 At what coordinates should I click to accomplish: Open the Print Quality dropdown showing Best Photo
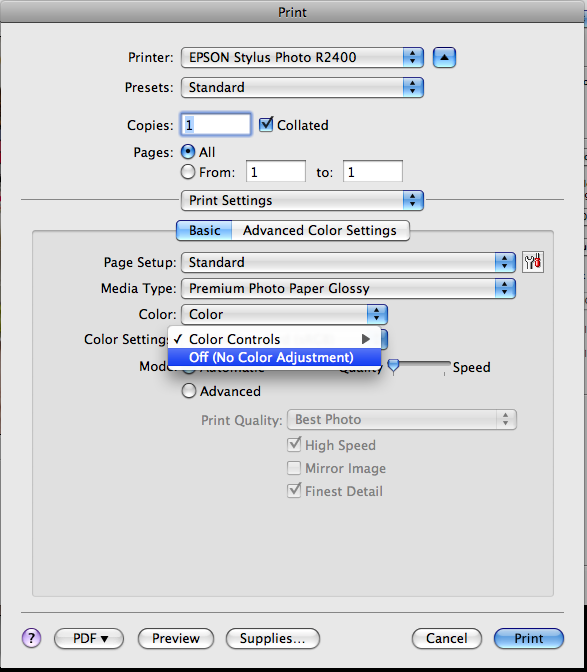pos(402,420)
